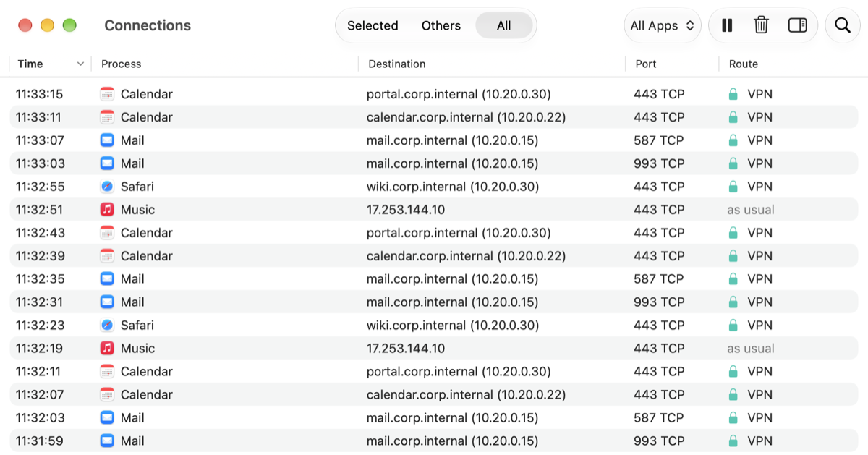
Task: Click the Mail icon in the 11:31:59 row
Action: pos(107,441)
